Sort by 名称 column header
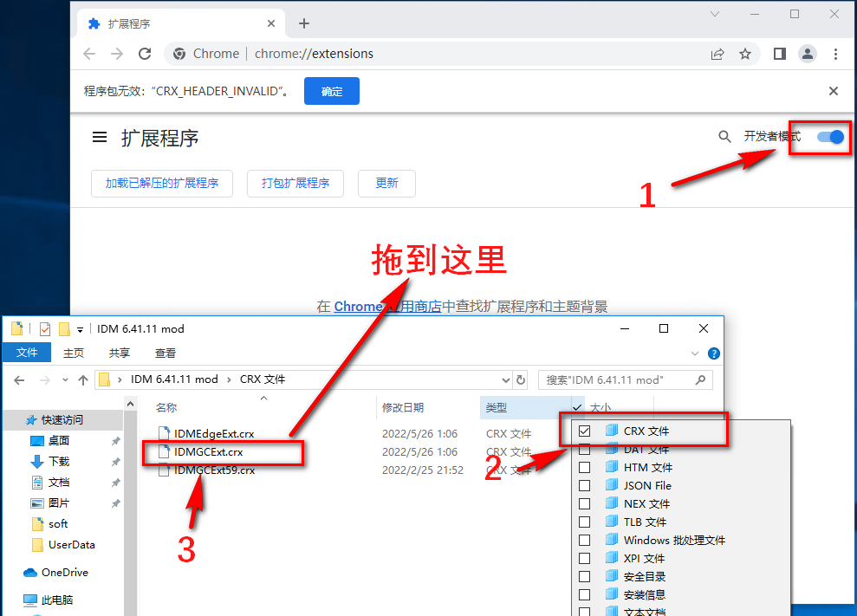857x616 pixels. 166,408
